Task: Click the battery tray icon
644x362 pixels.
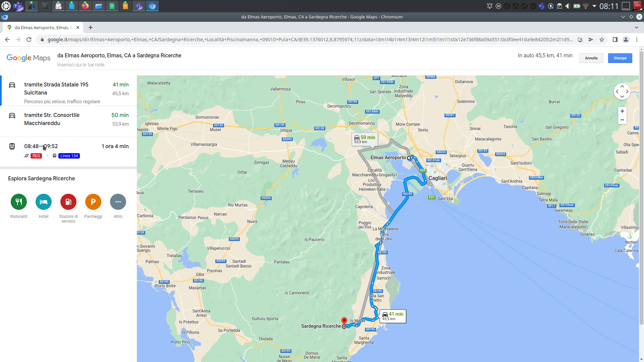Action: (577, 6)
